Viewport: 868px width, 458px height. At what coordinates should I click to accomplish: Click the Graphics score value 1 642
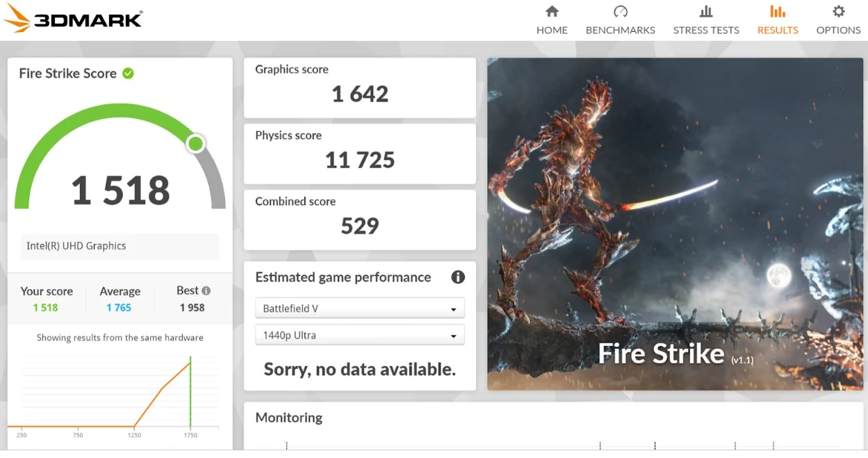pyautogui.click(x=360, y=94)
